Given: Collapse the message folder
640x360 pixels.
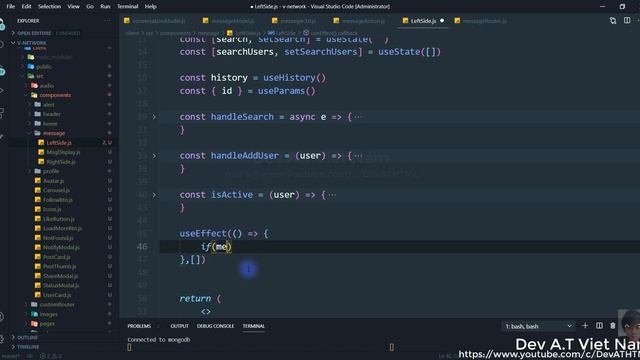Looking at the screenshot, I should [x=53, y=133].
